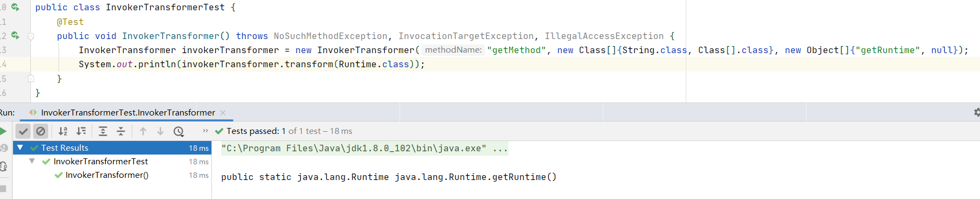Expand all test result nodes
The width and height of the screenshot is (980, 199).
click(x=103, y=131)
